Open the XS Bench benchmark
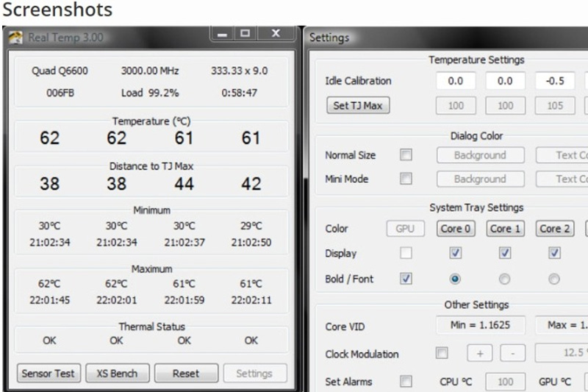588x392 pixels. (x=117, y=373)
